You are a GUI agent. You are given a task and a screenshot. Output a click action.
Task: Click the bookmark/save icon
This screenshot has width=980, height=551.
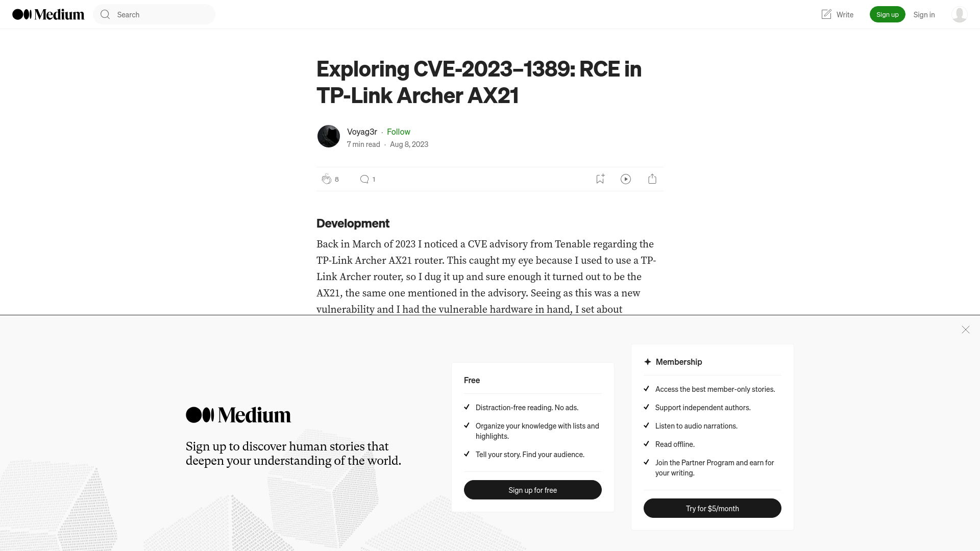click(x=600, y=179)
